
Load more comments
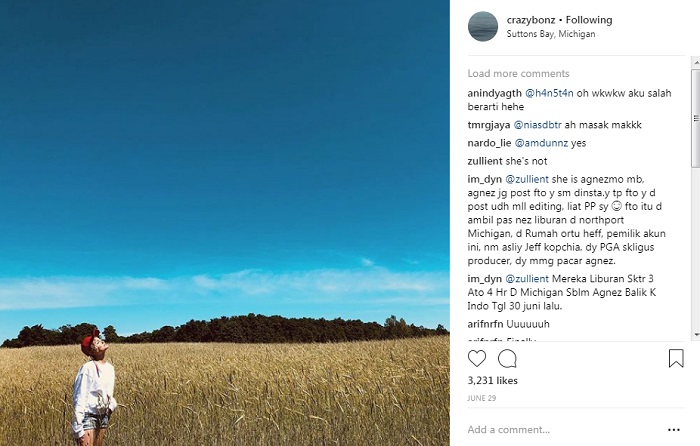pos(518,74)
